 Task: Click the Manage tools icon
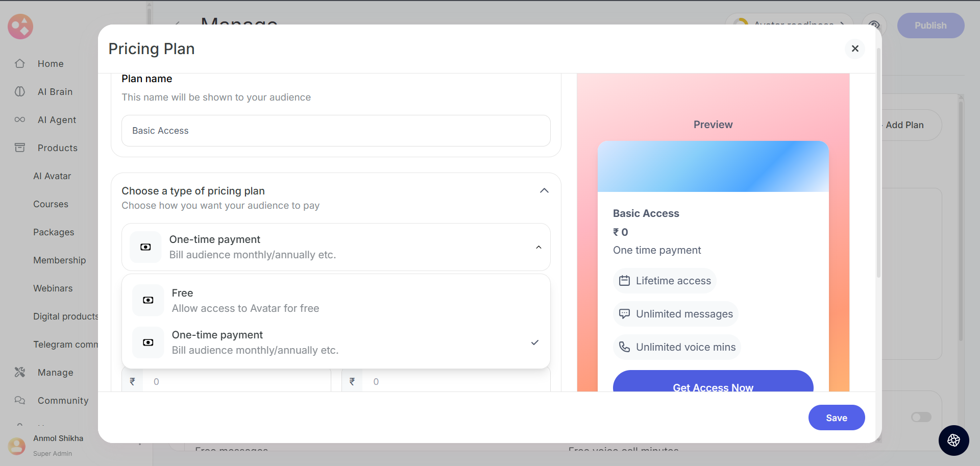[x=20, y=373]
